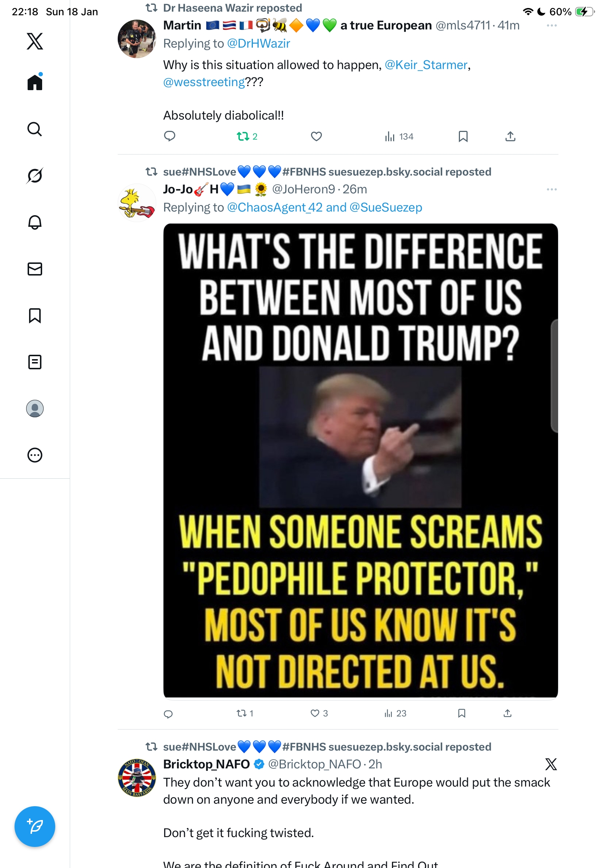This screenshot has height=868, width=606.
Task: Open Bookmarks in the sidebar
Action: [x=35, y=315]
